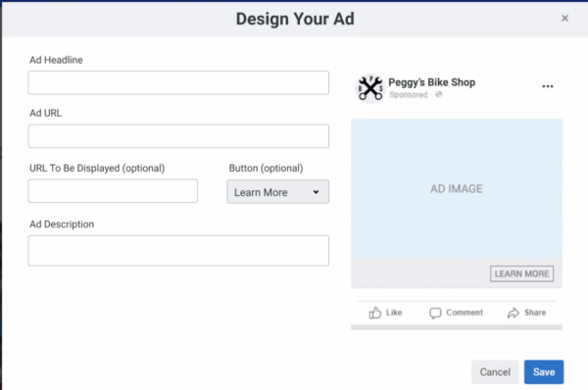This screenshot has width=588, height=390.
Task: Open the three-dot options menu on ad preview
Action: [548, 86]
